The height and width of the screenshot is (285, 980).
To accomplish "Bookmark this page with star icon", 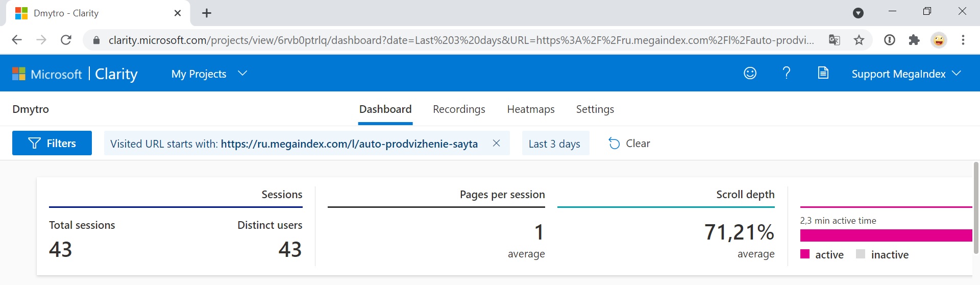I will 859,40.
